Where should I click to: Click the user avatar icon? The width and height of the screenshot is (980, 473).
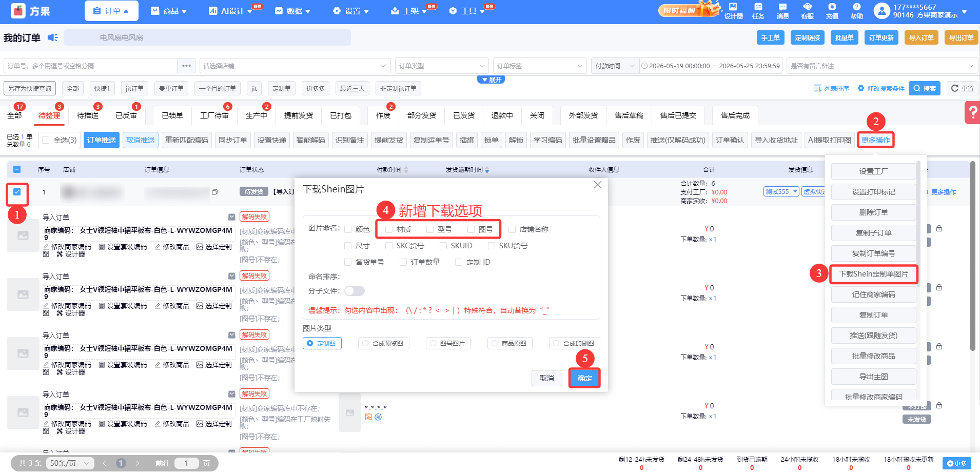881,10
